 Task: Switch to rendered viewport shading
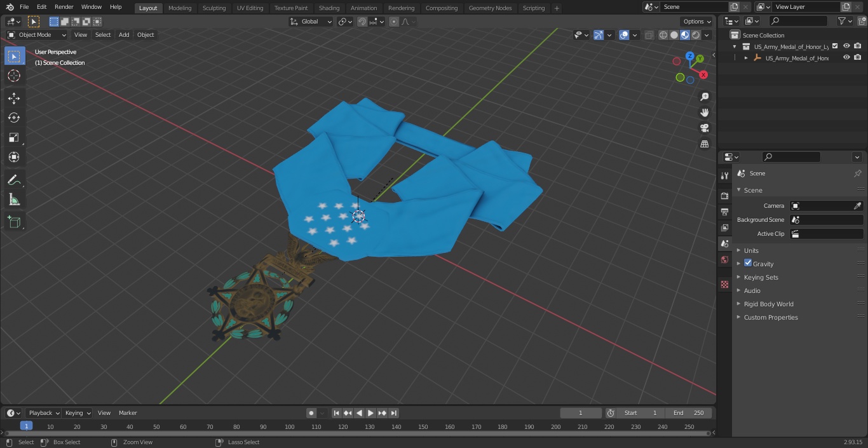pos(696,36)
